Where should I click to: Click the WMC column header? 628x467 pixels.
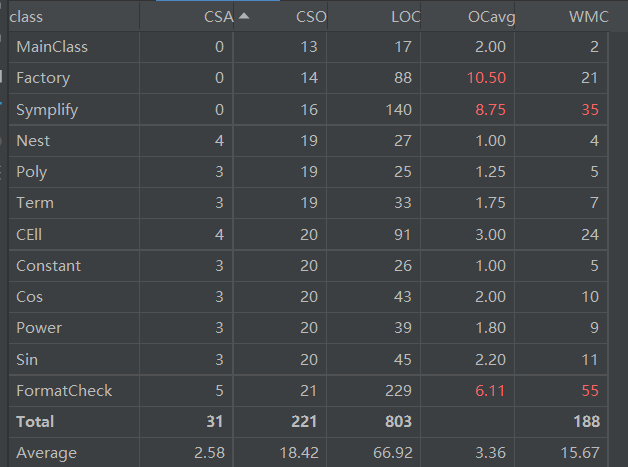tap(588, 17)
